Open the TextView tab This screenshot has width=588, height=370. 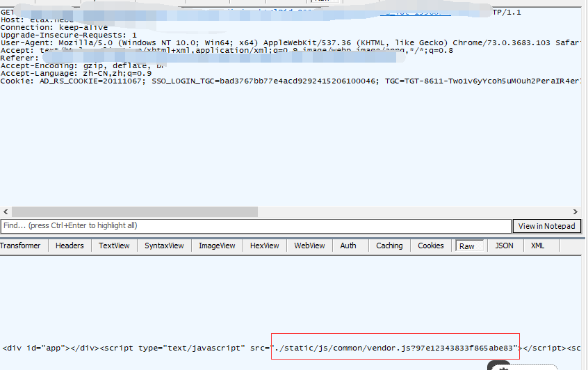(x=114, y=246)
